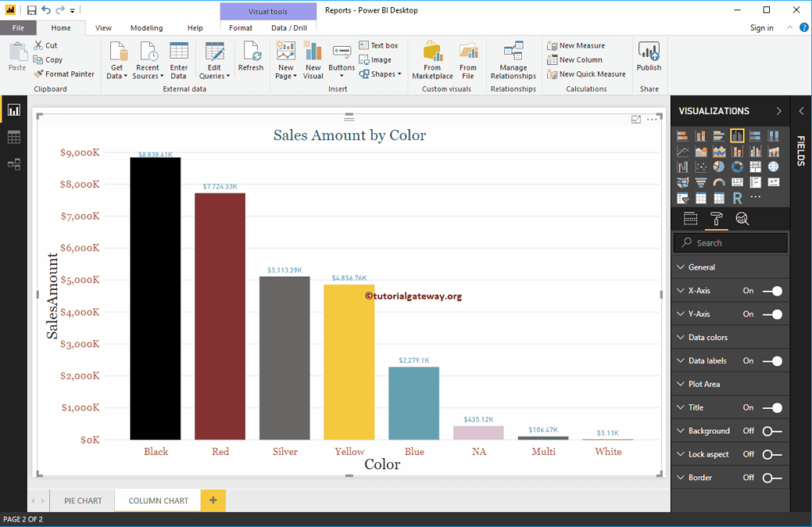This screenshot has width=812, height=527.
Task: Switch to the Modeling ribbon tab
Action: (146, 27)
